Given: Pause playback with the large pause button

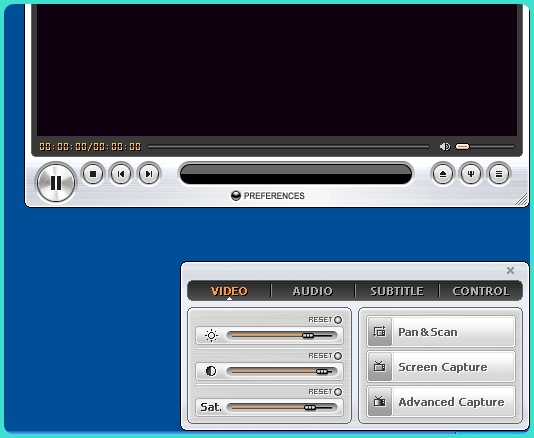Looking at the screenshot, I should 56,183.
